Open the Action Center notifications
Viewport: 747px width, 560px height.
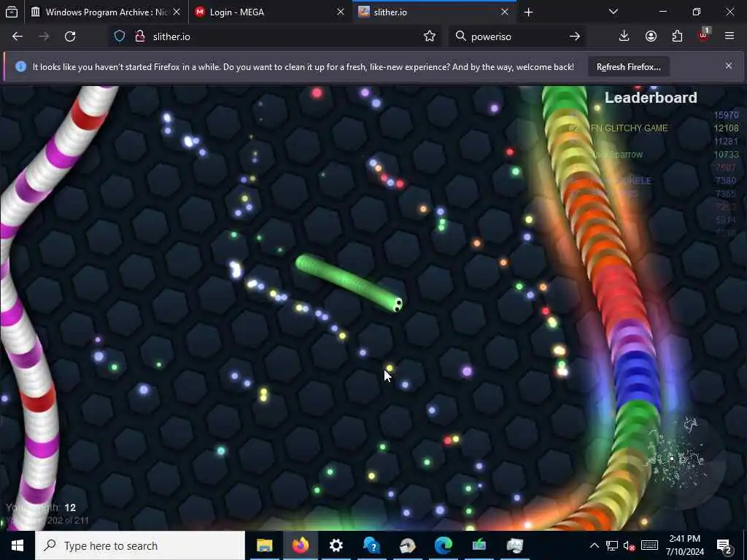[x=724, y=546]
